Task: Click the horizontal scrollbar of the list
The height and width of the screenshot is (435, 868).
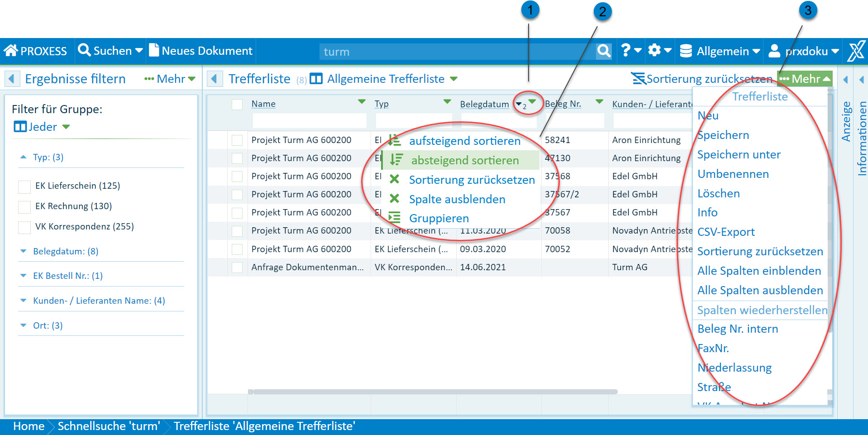Action: click(434, 392)
